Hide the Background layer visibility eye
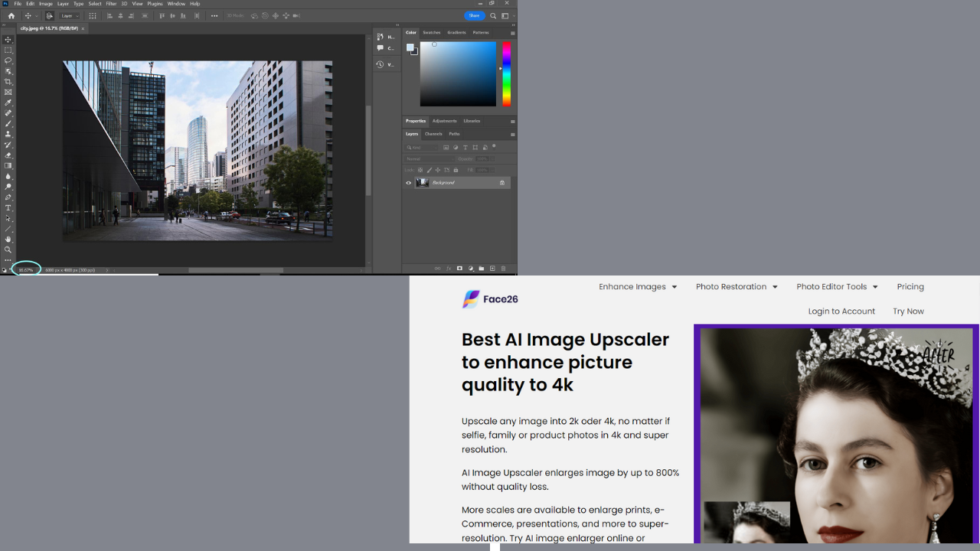This screenshot has height=551, width=980. 409,183
